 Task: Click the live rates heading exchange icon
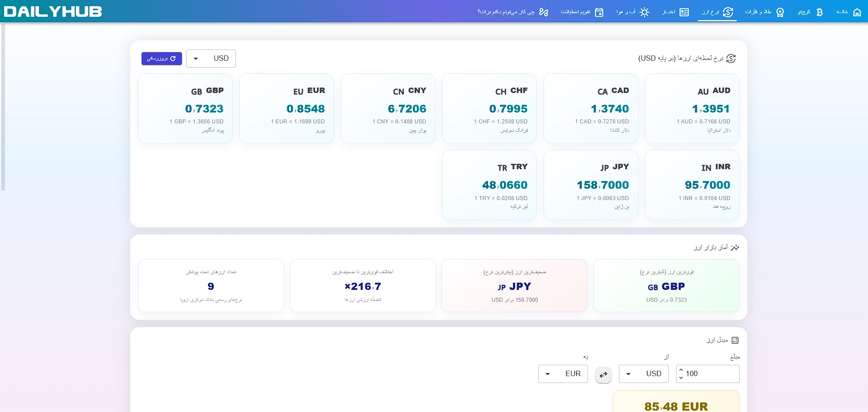731,59
